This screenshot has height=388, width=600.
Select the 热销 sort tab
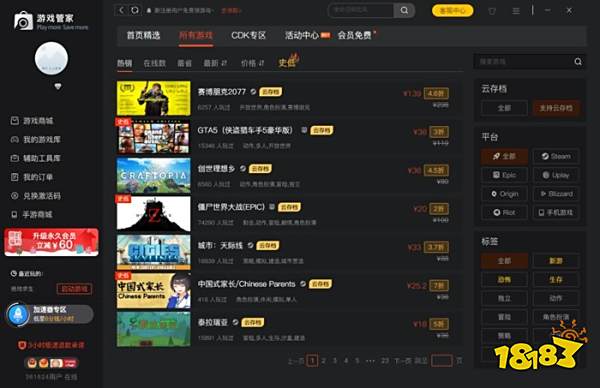[124, 63]
